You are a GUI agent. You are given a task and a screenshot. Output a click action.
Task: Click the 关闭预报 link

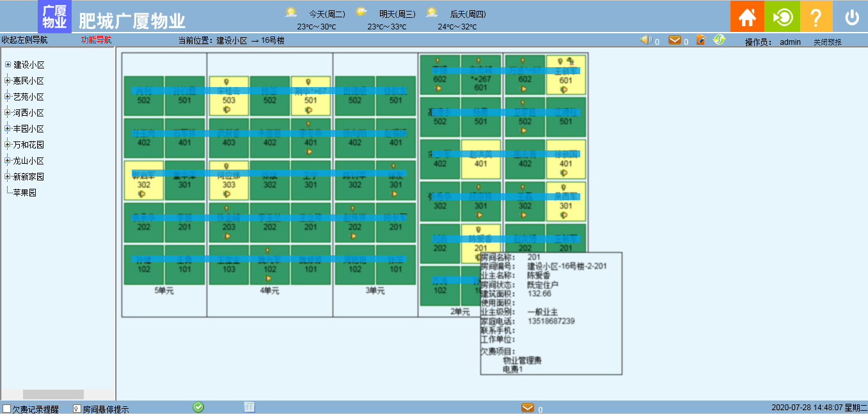tap(828, 42)
